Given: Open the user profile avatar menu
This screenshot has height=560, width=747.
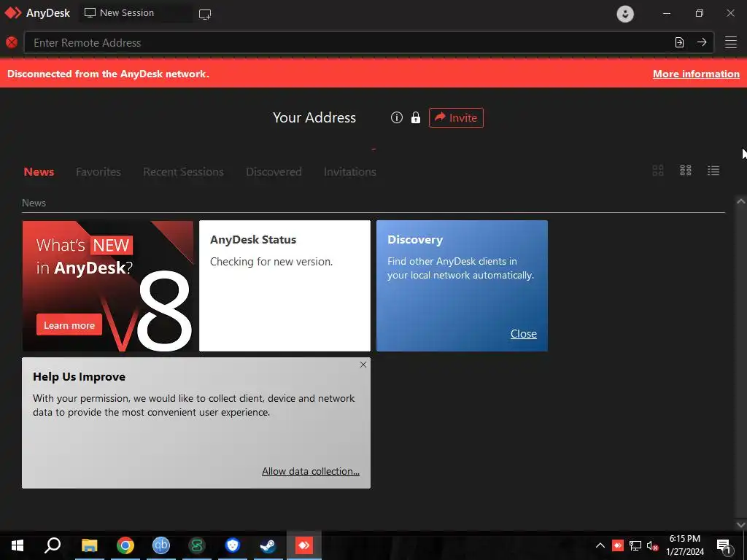Looking at the screenshot, I should 625,14.
